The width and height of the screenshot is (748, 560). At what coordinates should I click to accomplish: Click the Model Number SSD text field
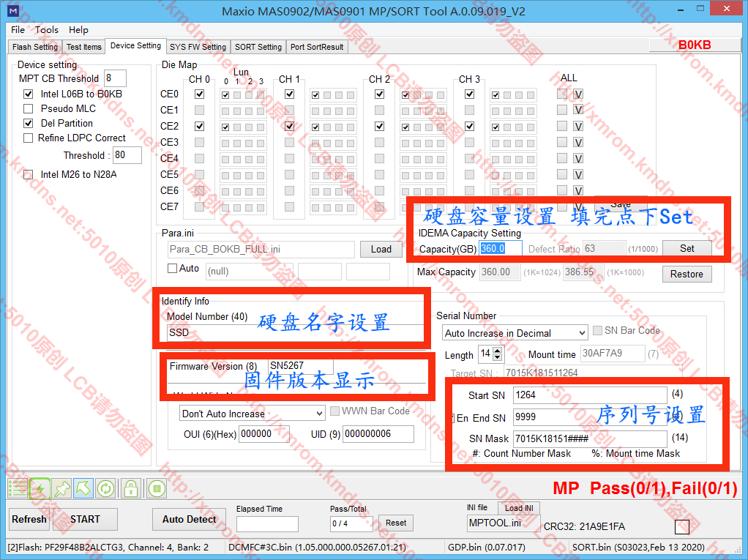tap(293, 332)
